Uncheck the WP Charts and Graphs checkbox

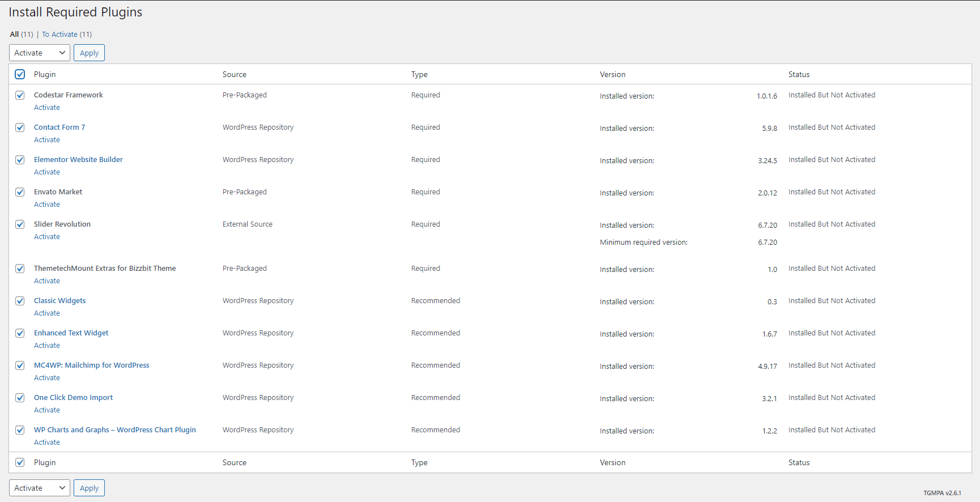[x=20, y=430]
